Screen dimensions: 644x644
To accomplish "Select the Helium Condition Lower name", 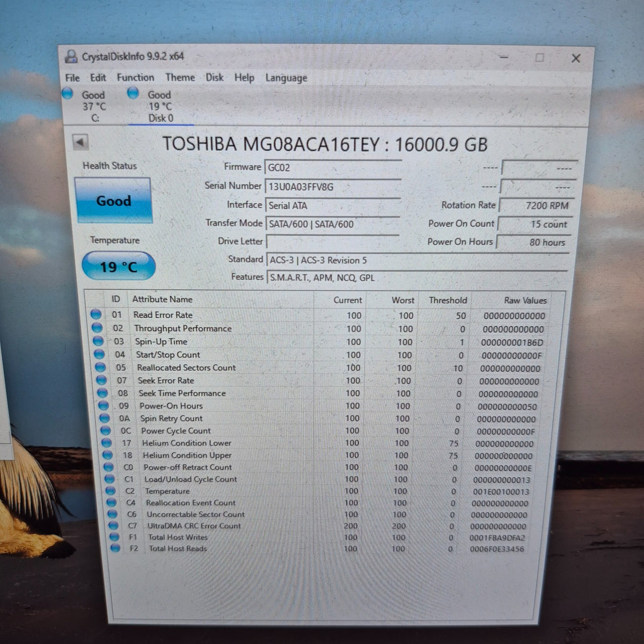I will click(187, 443).
